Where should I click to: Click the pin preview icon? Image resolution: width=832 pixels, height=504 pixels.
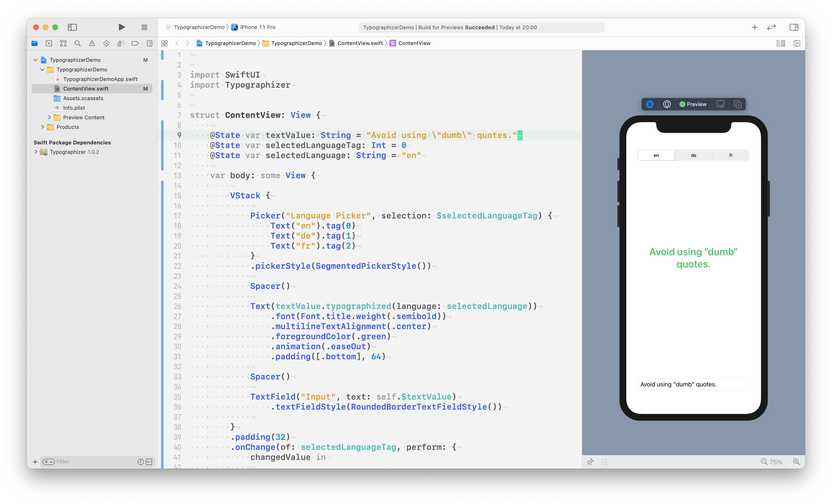click(x=590, y=462)
